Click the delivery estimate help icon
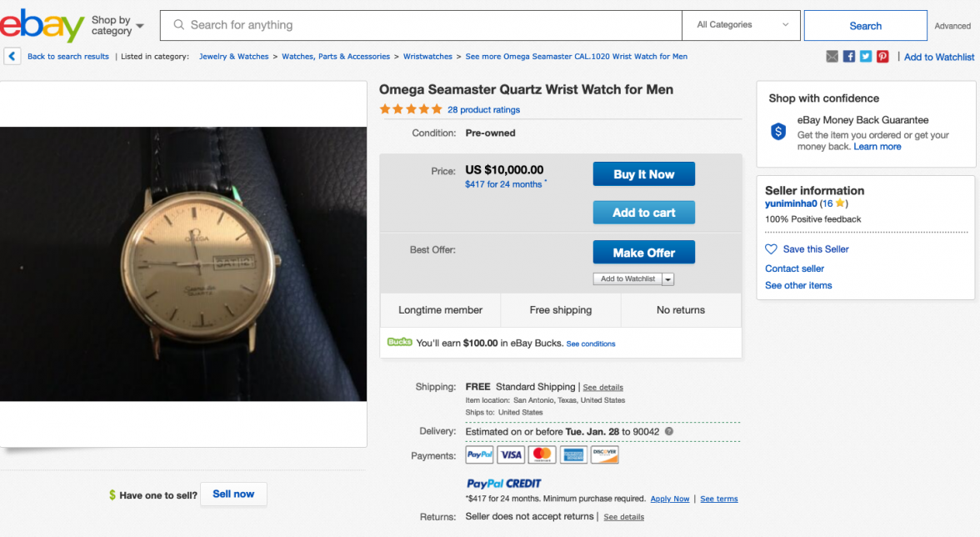 tap(669, 432)
